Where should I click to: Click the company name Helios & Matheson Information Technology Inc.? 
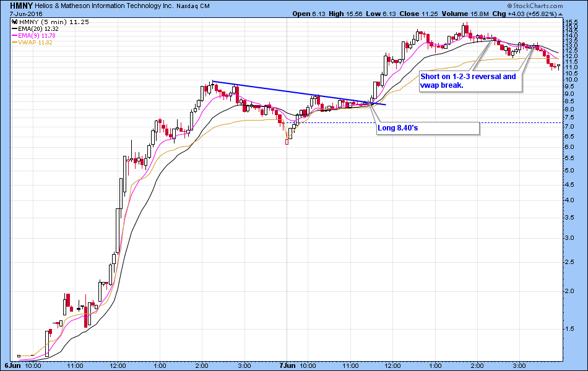pyautogui.click(x=104, y=6)
